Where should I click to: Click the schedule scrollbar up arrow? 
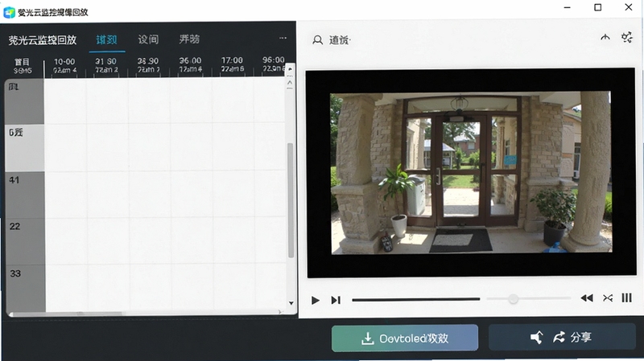(x=290, y=69)
